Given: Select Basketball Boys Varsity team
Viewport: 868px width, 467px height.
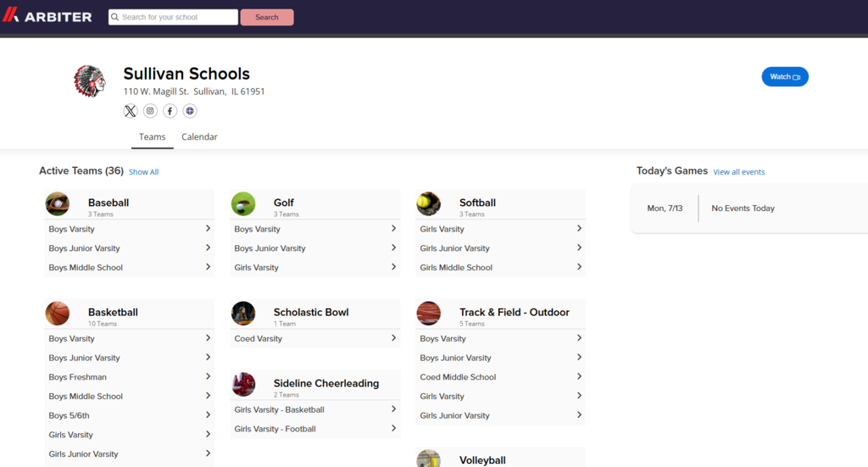Looking at the screenshot, I should 130,339.
